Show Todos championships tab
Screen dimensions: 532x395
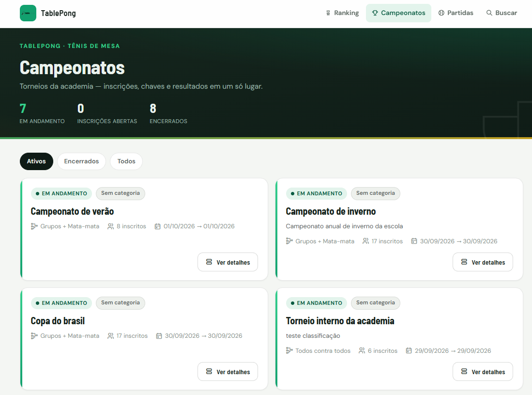[x=126, y=161]
